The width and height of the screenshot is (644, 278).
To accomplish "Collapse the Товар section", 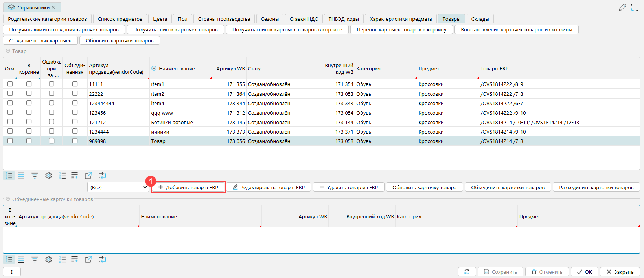I will click(8, 51).
